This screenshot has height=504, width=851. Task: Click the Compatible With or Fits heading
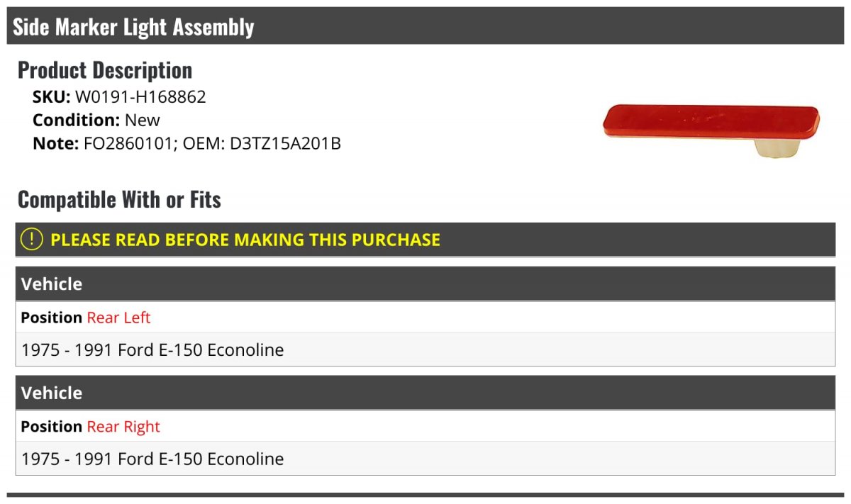pos(119,199)
